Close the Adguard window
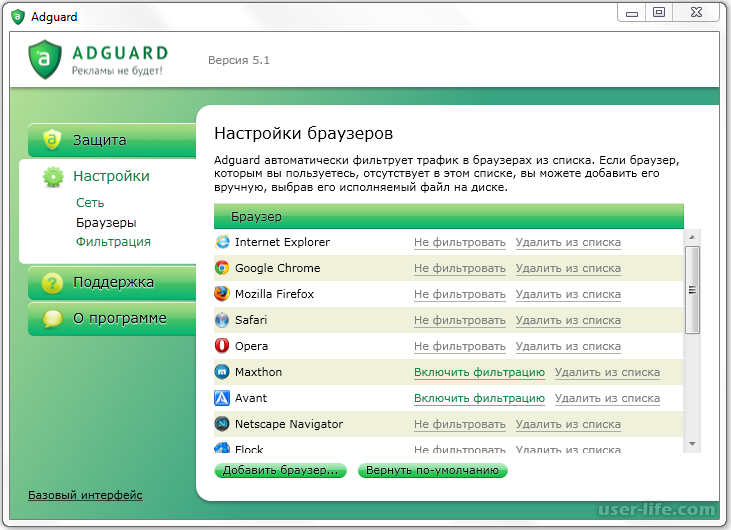The width and height of the screenshot is (731, 530). click(x=696, y=13)
